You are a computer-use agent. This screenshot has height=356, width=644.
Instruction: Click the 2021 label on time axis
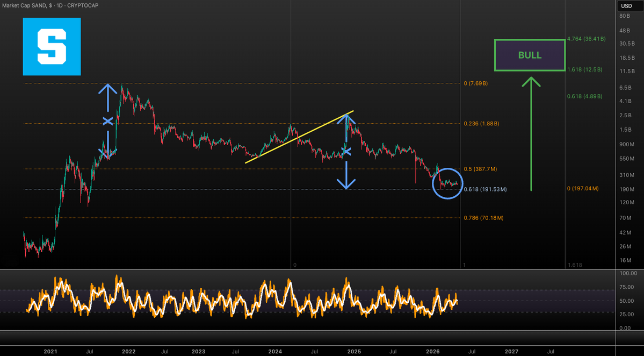click(50, 352)
